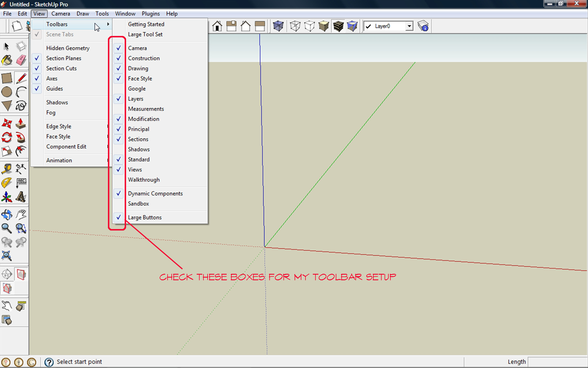Select the Paint Bucket tool
The width and height of the screenshot is (588, 368).
click(7, 60)
